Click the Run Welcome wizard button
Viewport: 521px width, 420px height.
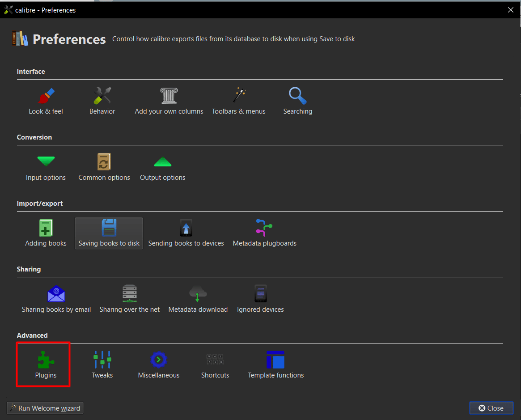click(45, 408)
